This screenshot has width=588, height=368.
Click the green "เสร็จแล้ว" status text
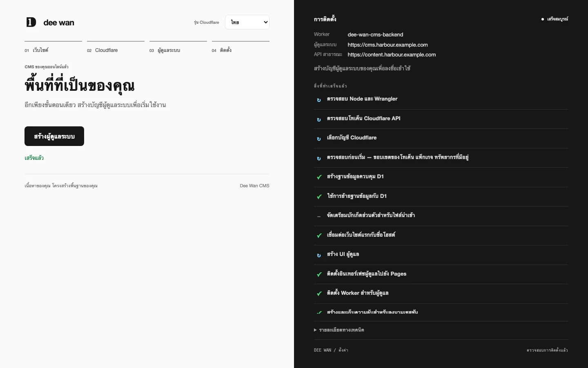click(34, 158)
